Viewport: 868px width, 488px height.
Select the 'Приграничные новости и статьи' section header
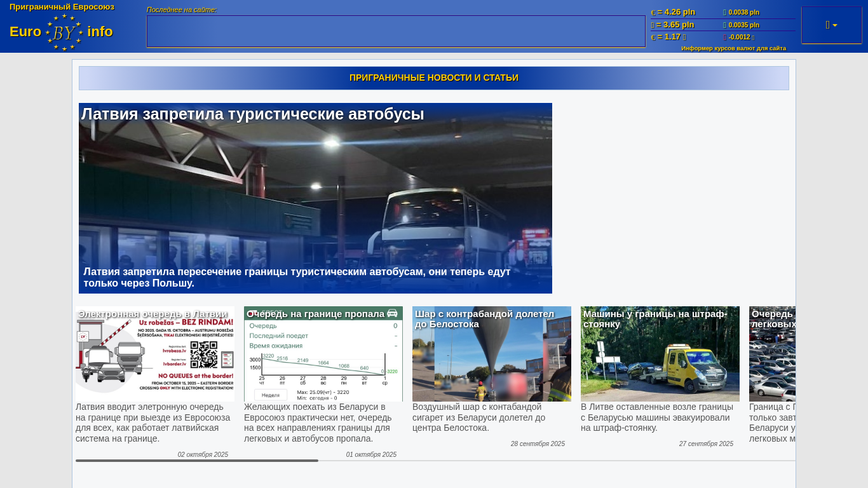tap(434, 78)
